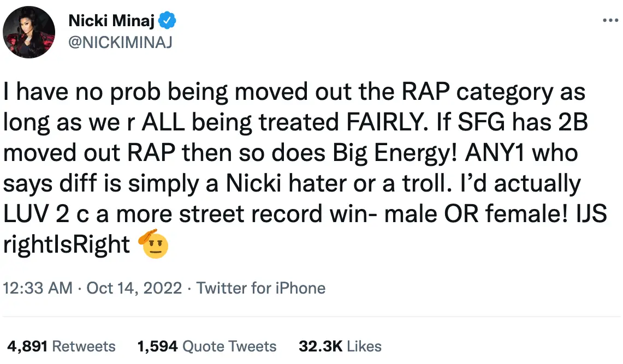Open the Twitter for iPhone source link
Image resolution: width=623 pixels, height=364 pixels.
point(261,288)
